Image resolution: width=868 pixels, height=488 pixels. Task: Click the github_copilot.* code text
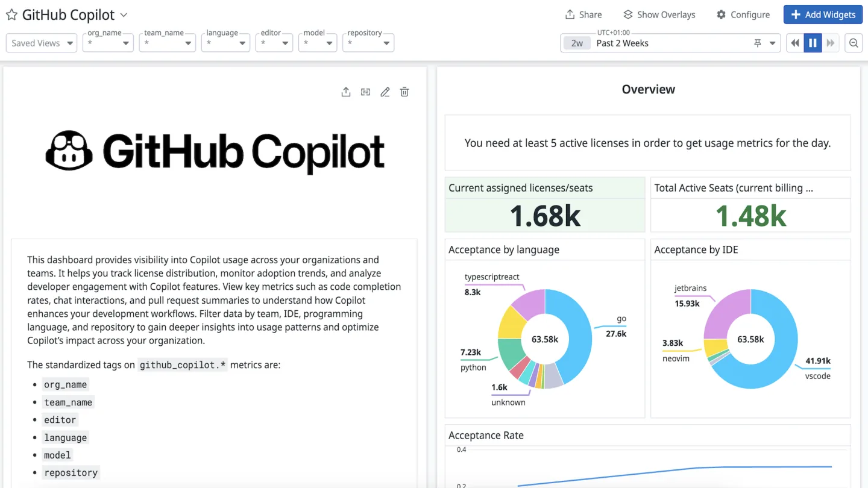point(183,364)
